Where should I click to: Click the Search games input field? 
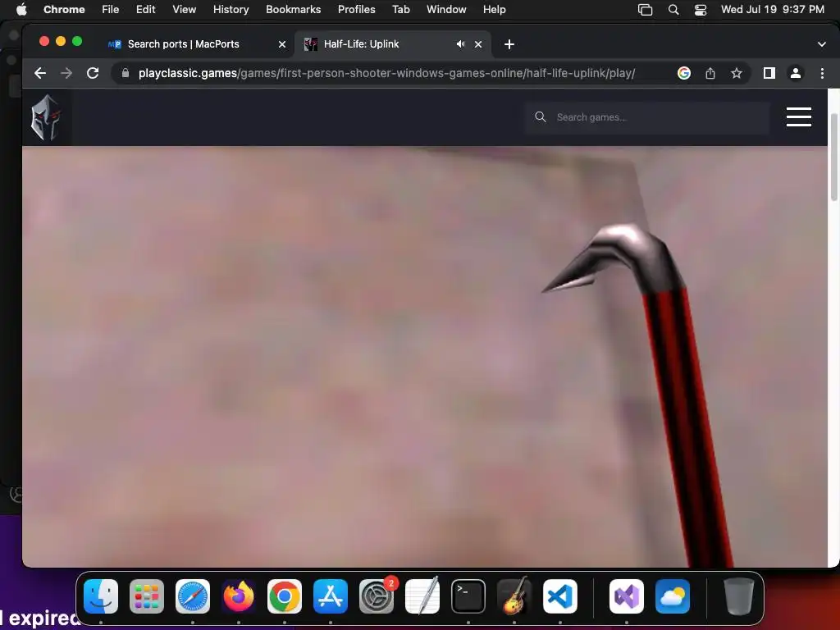(x=647, y=117)
